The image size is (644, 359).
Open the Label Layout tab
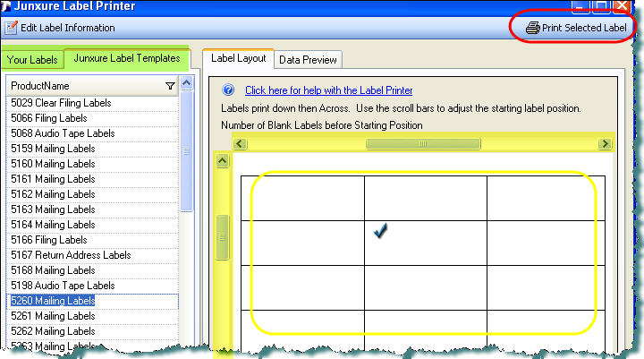point(238,58)
